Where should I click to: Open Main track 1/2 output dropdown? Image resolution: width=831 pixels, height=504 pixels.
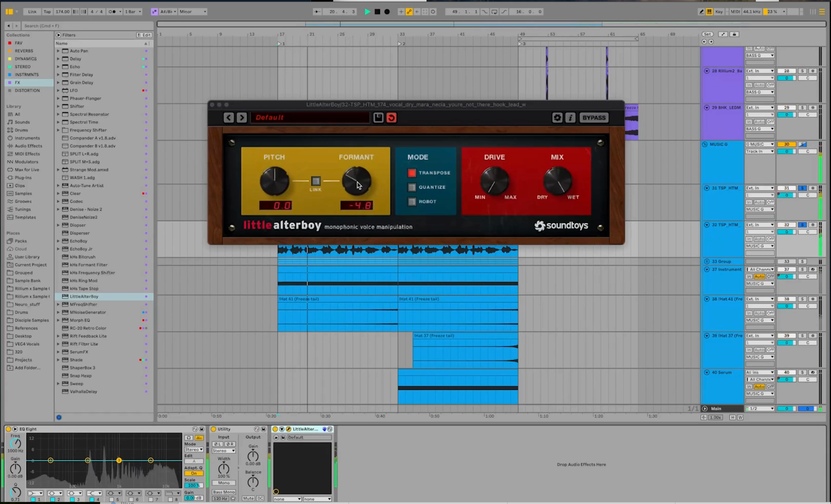coord(760,409)
